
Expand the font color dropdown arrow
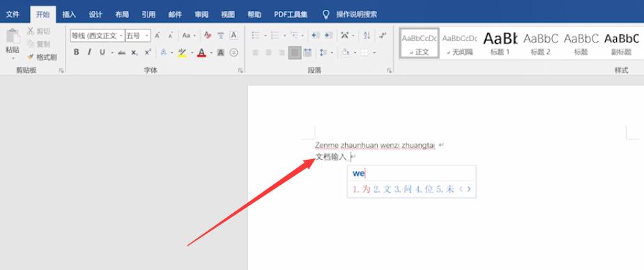211,52
